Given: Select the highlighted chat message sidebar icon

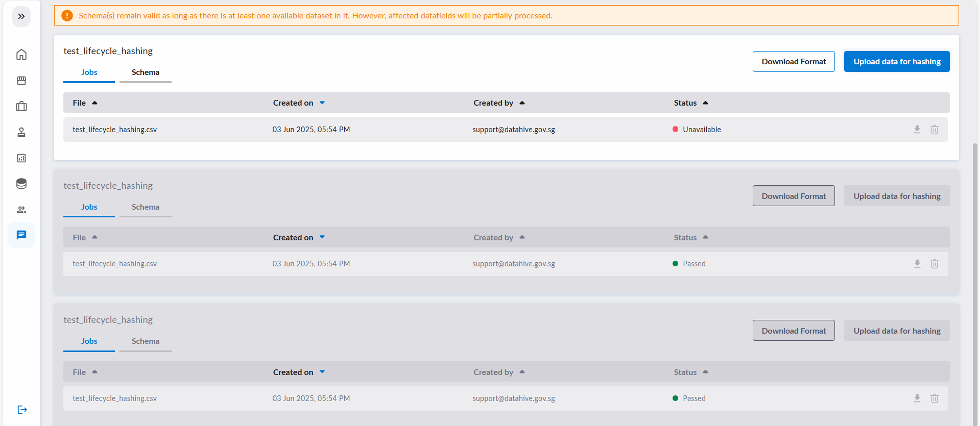Looking at the screenshot, I should 21,235.
